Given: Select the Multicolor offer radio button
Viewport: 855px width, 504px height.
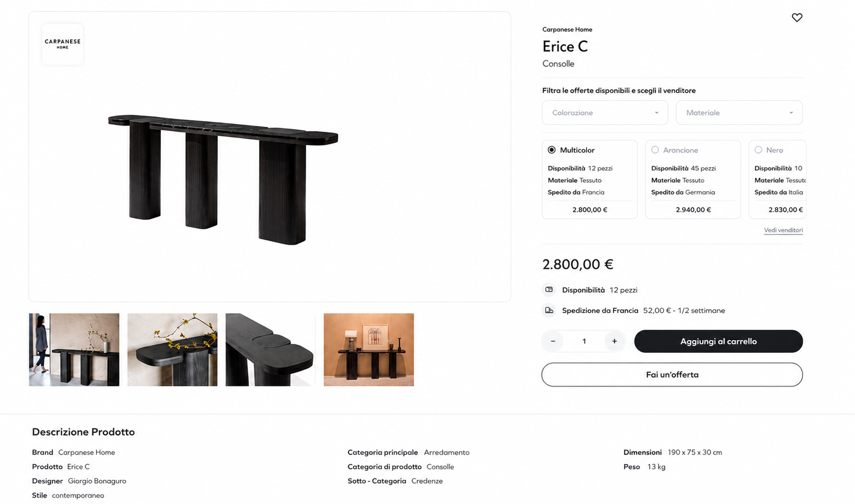Looking at the screenshot, I should (551, 150).
